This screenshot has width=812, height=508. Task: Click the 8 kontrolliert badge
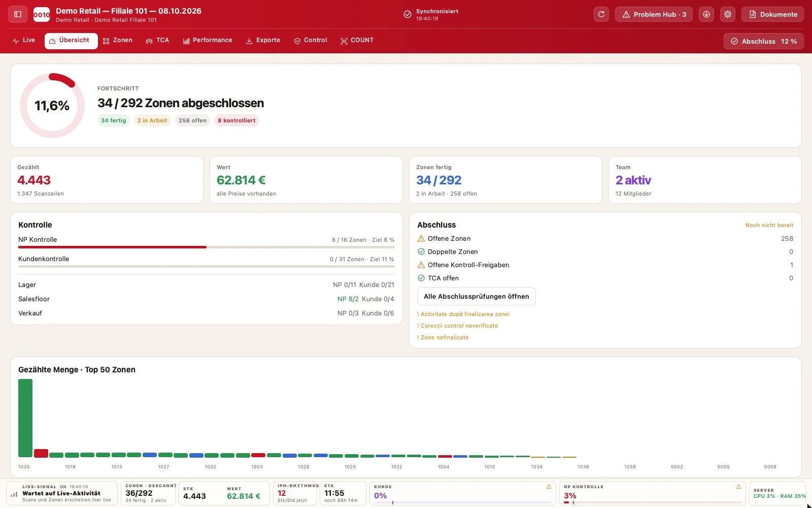[x=236, y=120]
